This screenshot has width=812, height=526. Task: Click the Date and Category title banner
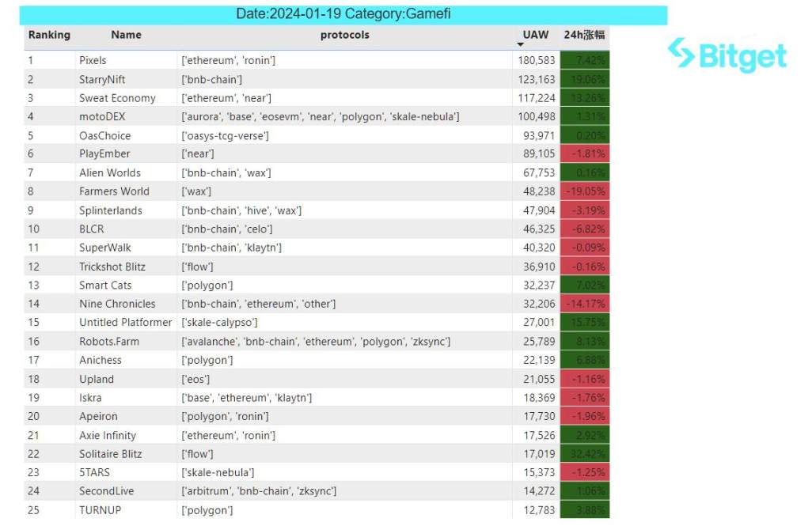343,14
